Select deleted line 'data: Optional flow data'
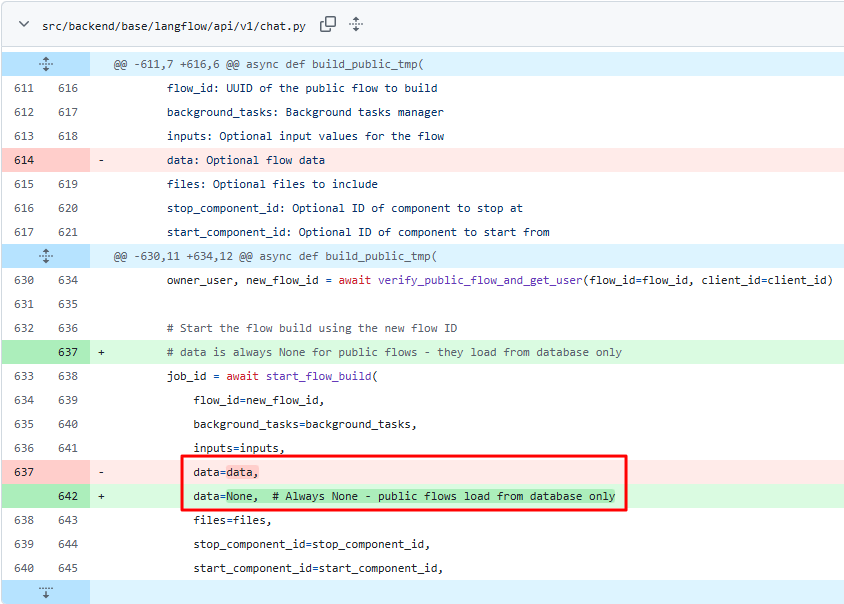 (246, 160)
